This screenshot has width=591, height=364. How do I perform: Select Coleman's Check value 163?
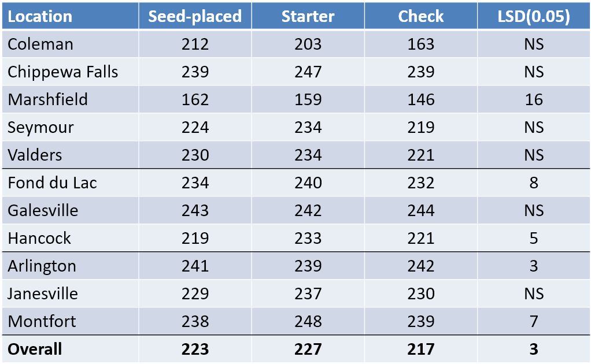click(420, 44)
